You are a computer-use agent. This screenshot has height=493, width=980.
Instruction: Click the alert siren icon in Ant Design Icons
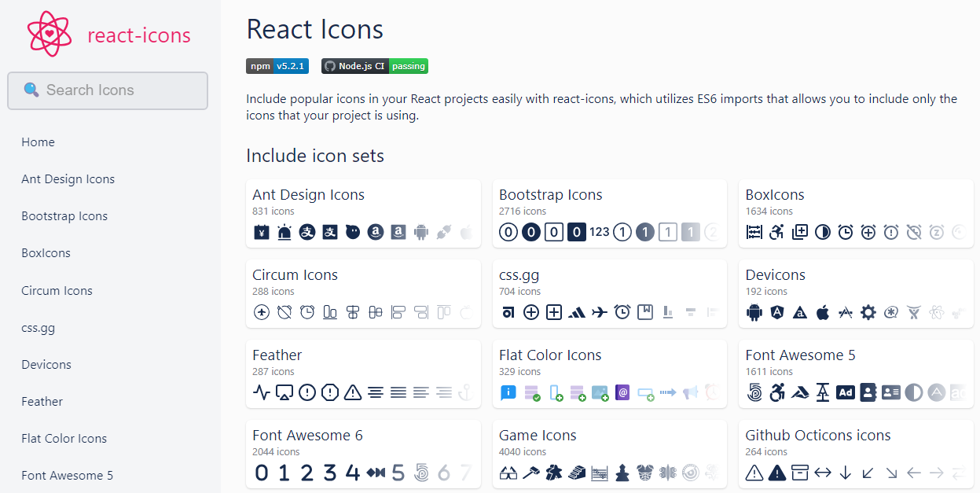pyautogui.click(x=284, y=232)
